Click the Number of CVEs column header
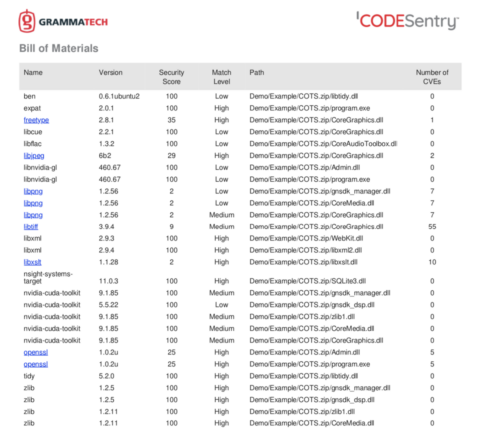Viewport: 480px width, 436px height. [432, 77]
